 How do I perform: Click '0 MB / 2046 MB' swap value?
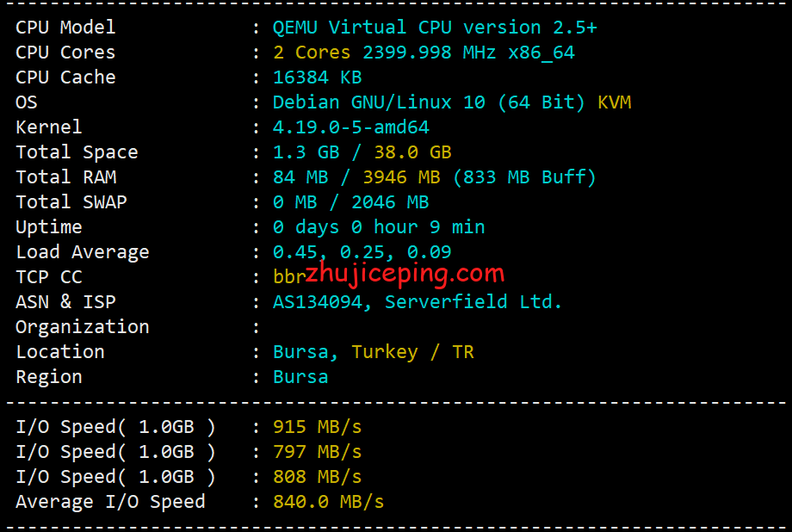click(351, 202)
